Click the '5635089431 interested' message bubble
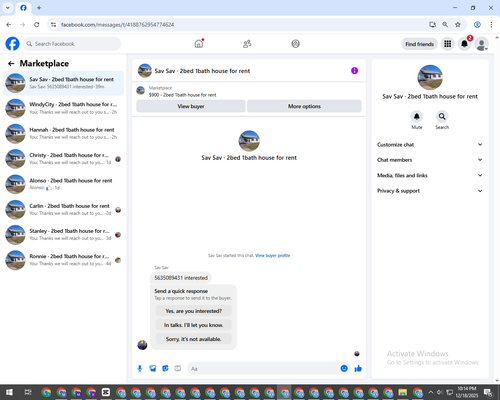500x400 pixels. [181, 277]
